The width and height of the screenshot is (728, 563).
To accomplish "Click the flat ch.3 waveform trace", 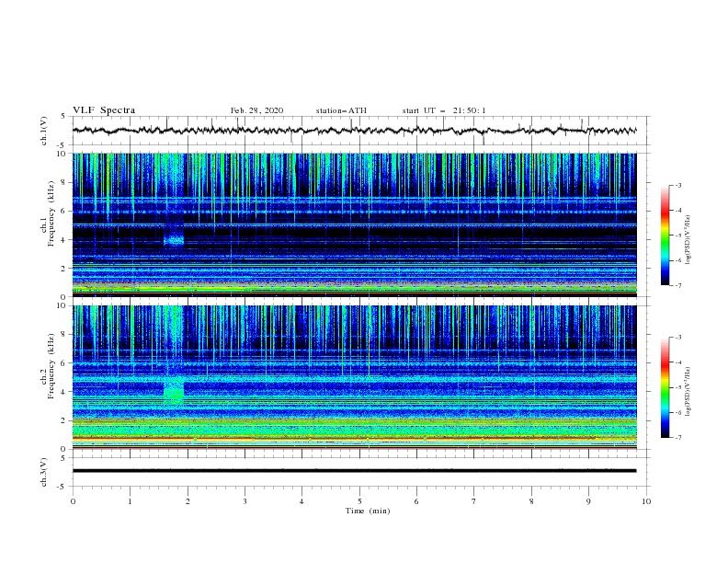I will 354,471.
